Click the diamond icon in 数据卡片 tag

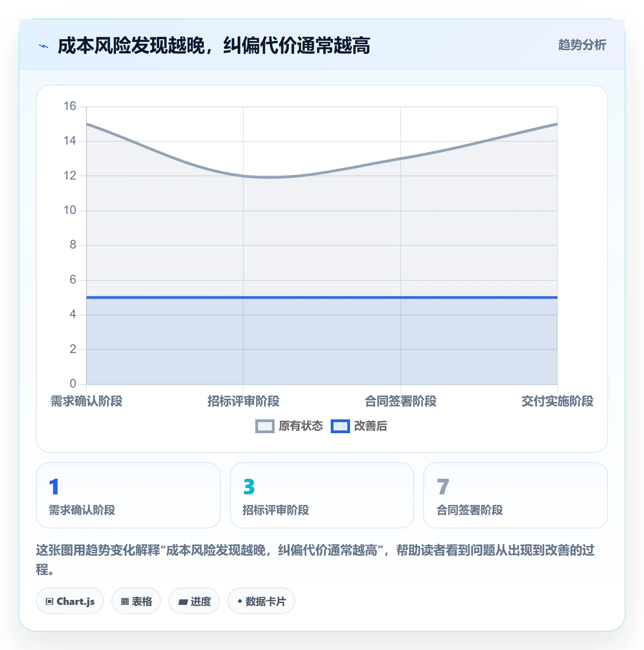point(240,601)
